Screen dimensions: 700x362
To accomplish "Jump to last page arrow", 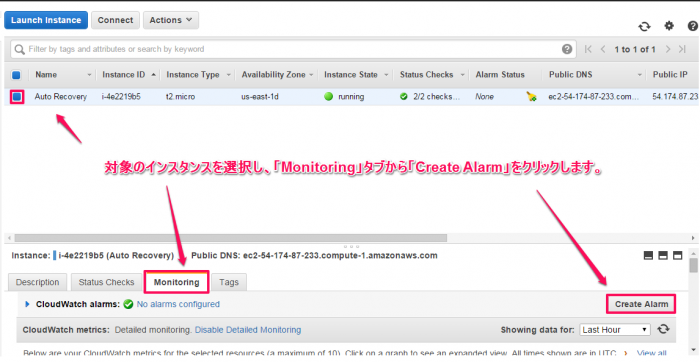I will click(682, 49).
